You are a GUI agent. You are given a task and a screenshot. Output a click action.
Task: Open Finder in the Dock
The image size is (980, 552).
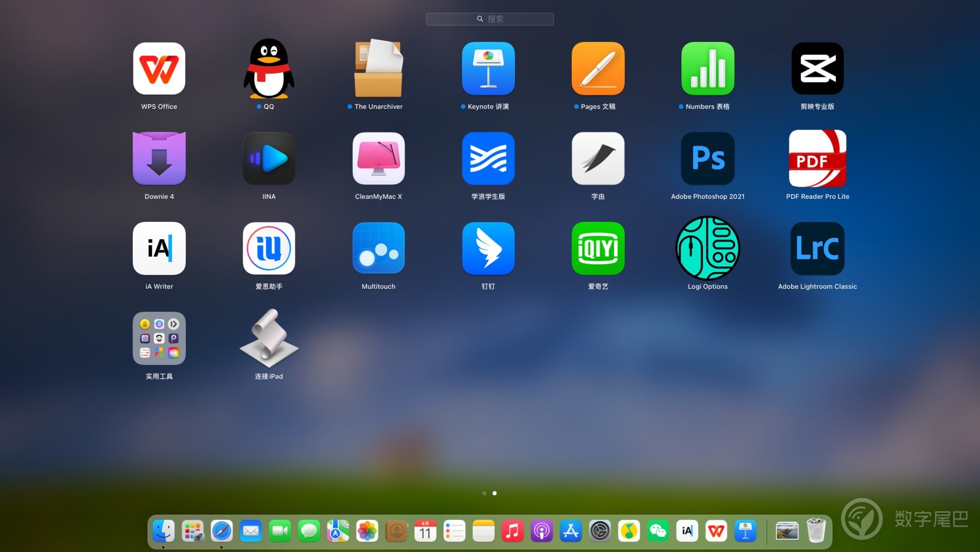(x=163, y=531)
